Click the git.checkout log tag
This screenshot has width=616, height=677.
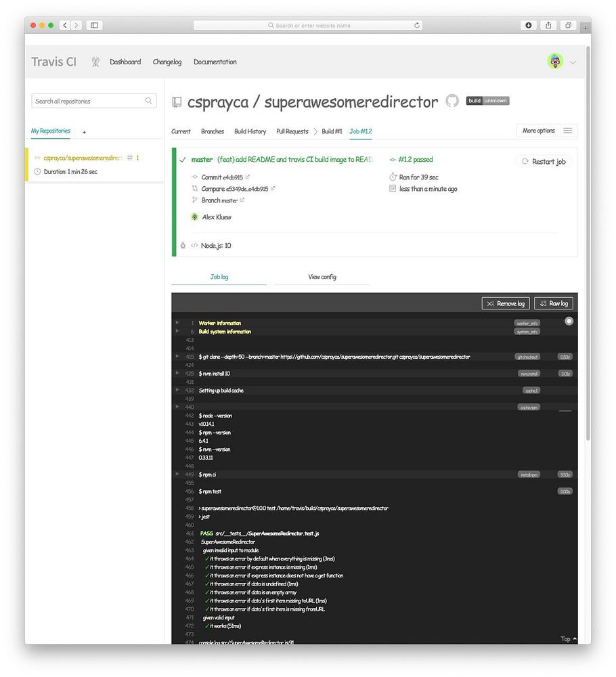(x=527, y=357)
